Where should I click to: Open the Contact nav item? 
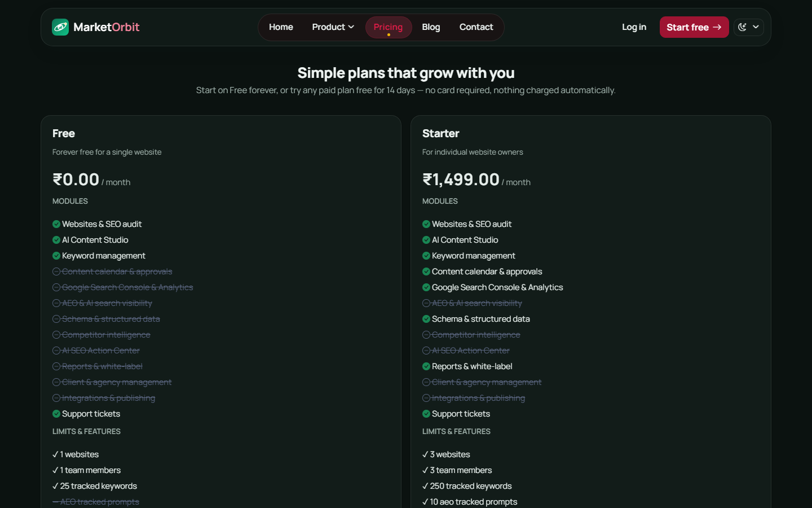pos(476,27)
